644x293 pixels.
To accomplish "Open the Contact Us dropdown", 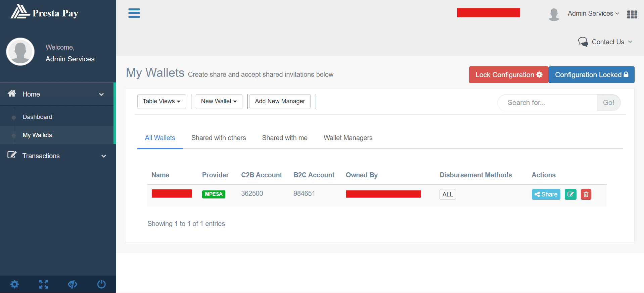I will 612,42.
